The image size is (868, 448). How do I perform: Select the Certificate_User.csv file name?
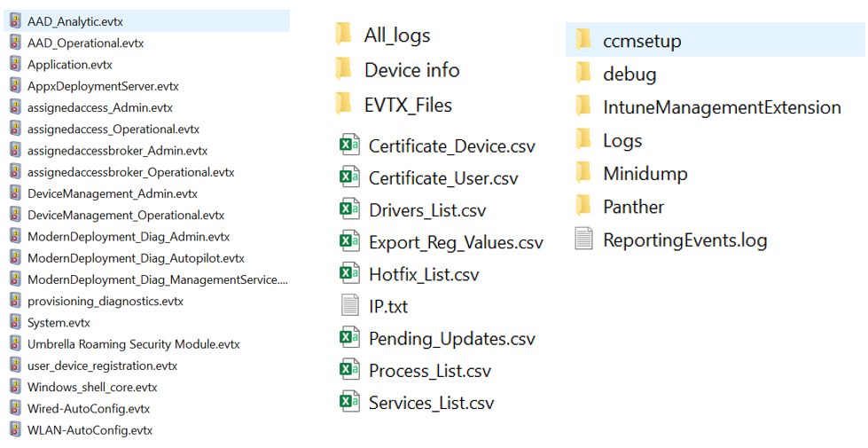[x=443, y=178]
